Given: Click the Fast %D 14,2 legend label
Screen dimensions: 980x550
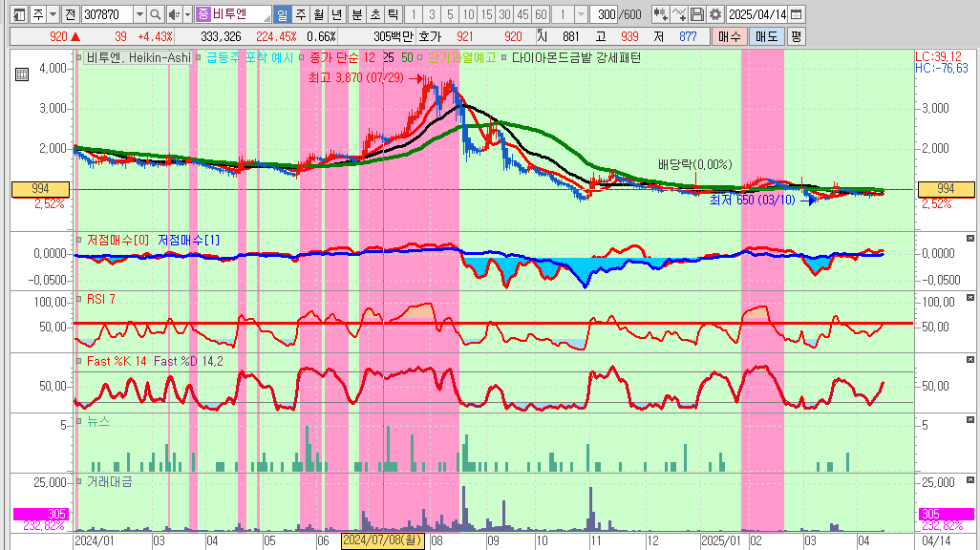Looking at the screenshot, I should point(188,361).
